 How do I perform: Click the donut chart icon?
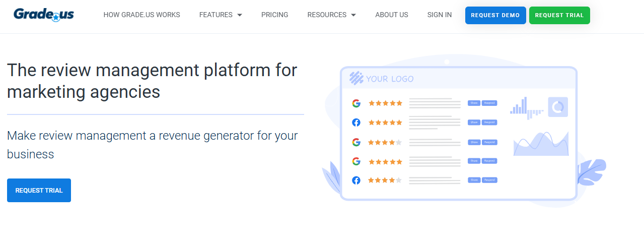(558, 107)
